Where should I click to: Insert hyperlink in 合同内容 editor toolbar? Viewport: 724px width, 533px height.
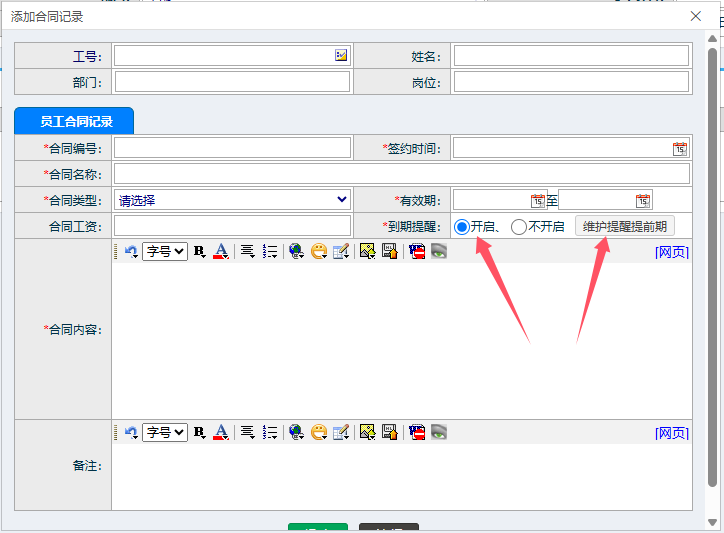(x=296, y=252)
